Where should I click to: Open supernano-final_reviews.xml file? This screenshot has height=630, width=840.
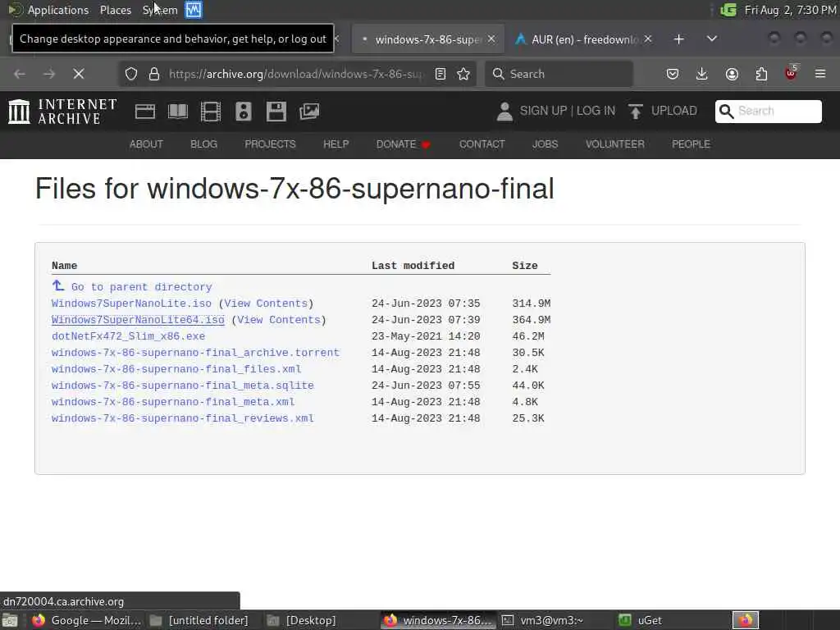[x=183, y=418]
